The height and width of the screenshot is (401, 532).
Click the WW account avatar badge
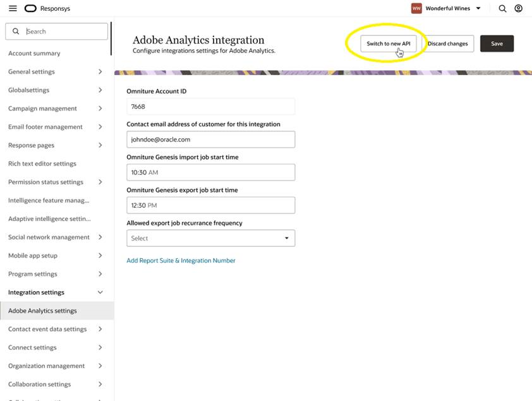416,8
